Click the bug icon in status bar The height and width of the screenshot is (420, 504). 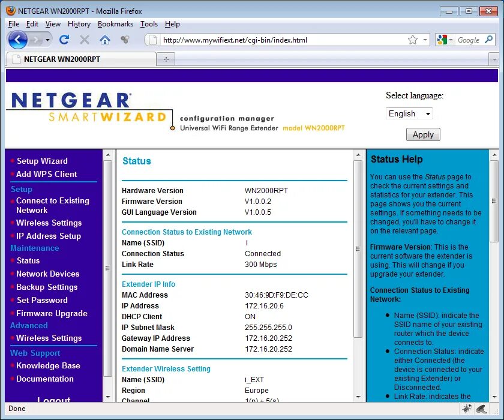[467, 409]
